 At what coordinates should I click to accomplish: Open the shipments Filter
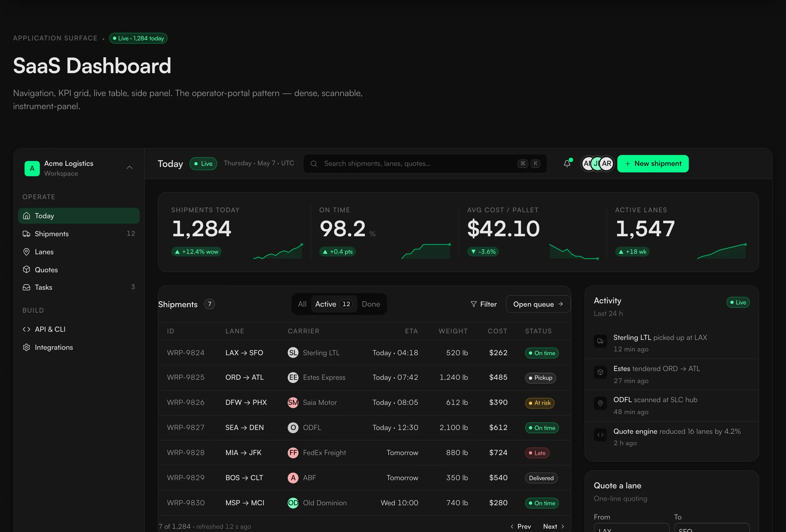[484, 304]
